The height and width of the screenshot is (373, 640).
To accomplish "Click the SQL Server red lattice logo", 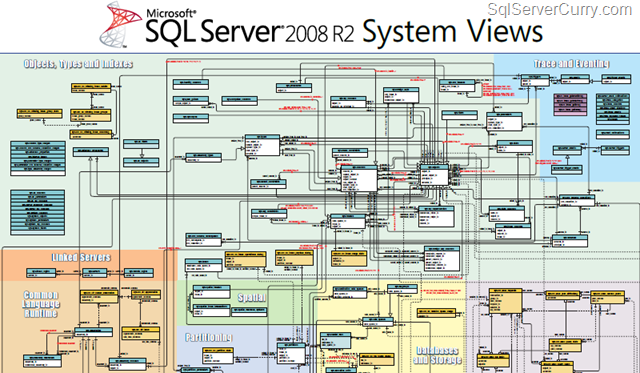I will 116,24.
